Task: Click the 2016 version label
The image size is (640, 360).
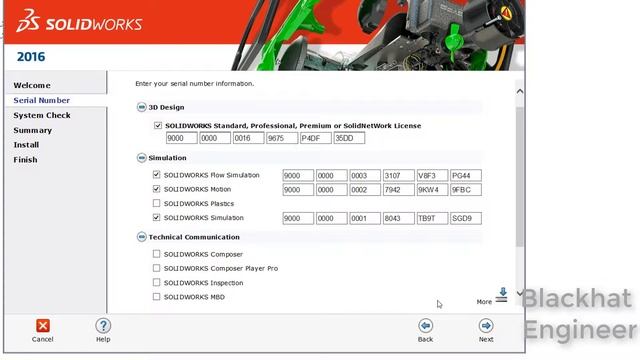Action: 31,57
